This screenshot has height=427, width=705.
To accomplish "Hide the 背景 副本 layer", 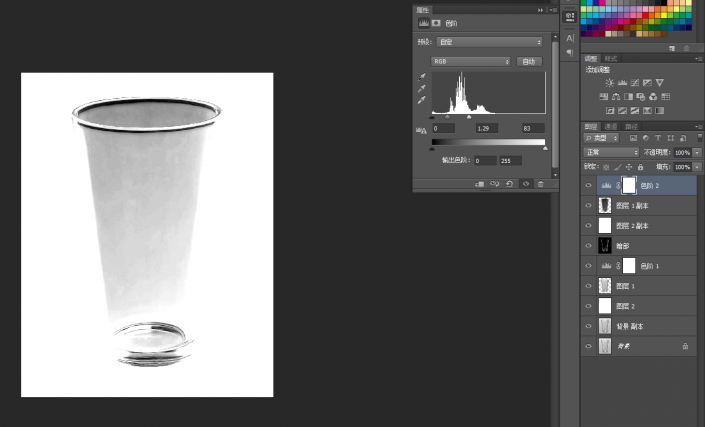I will click(589, 326).
